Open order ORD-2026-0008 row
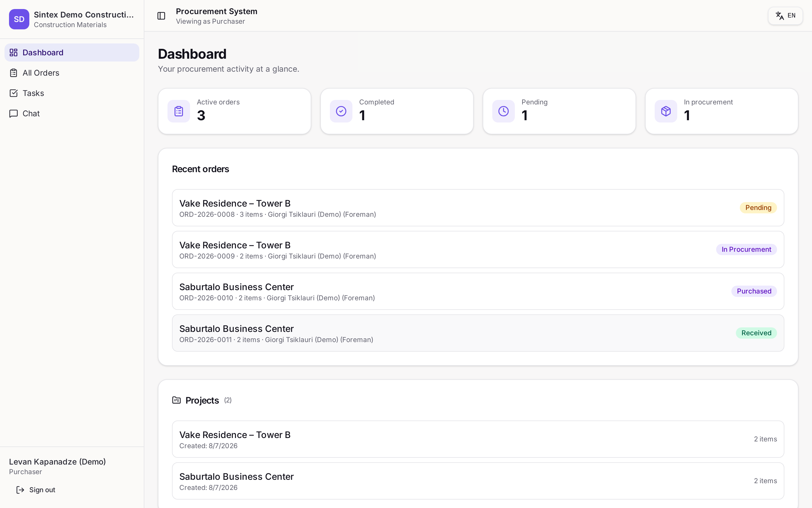The width and height of the screenshot is (812, 508). 478,208
